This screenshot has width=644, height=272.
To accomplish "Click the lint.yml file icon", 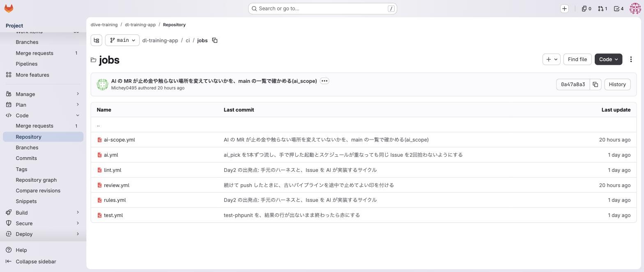I will (99, 170).
